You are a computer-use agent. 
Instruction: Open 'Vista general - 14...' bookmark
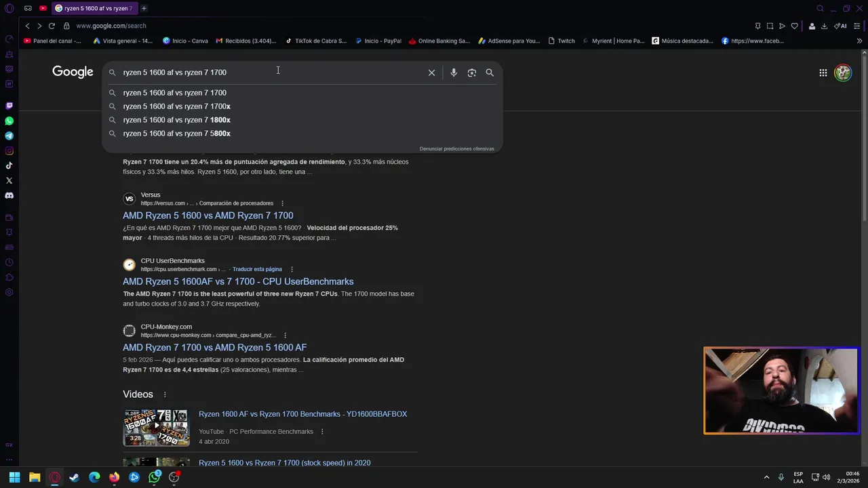[123, 41]
